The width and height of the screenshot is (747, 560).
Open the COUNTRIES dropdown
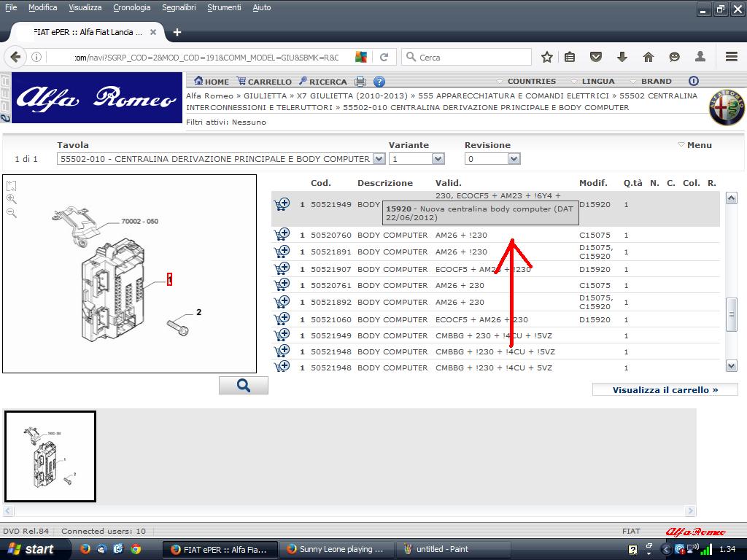[x=527, y=81]
